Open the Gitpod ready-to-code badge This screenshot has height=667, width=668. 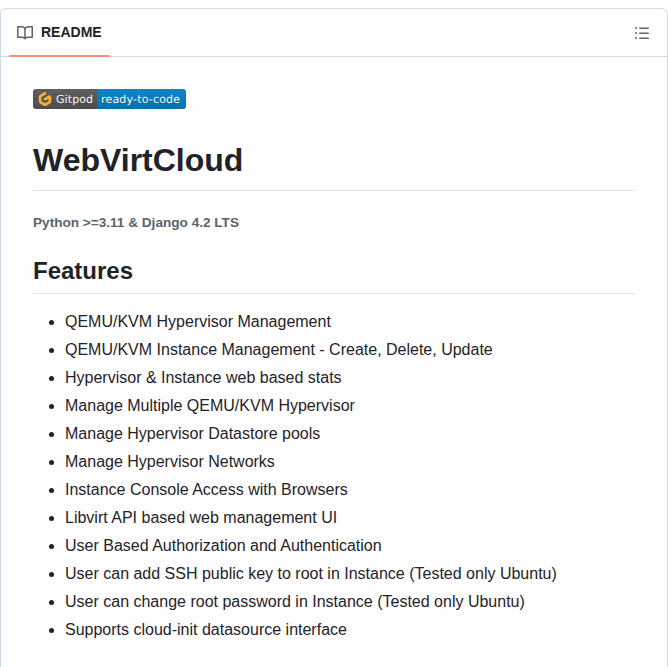[109, 99]
